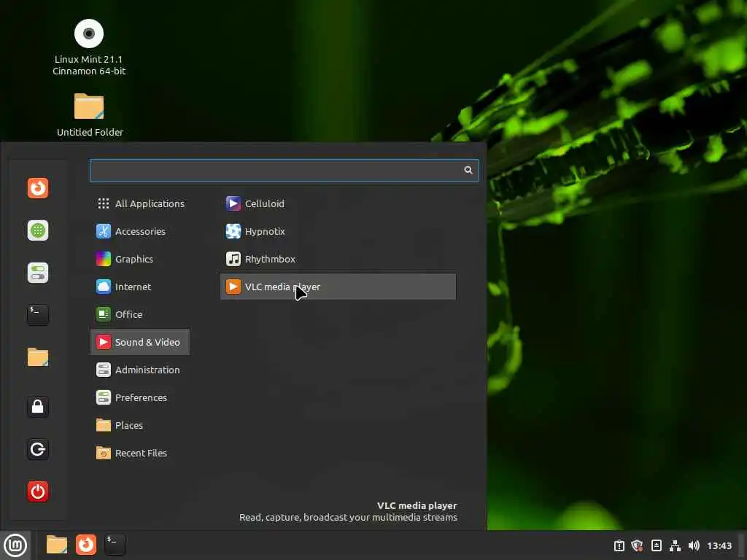The image size is (747, 560).
Task: Open Terminal from the bottom panel
Action: click(115, 545)
